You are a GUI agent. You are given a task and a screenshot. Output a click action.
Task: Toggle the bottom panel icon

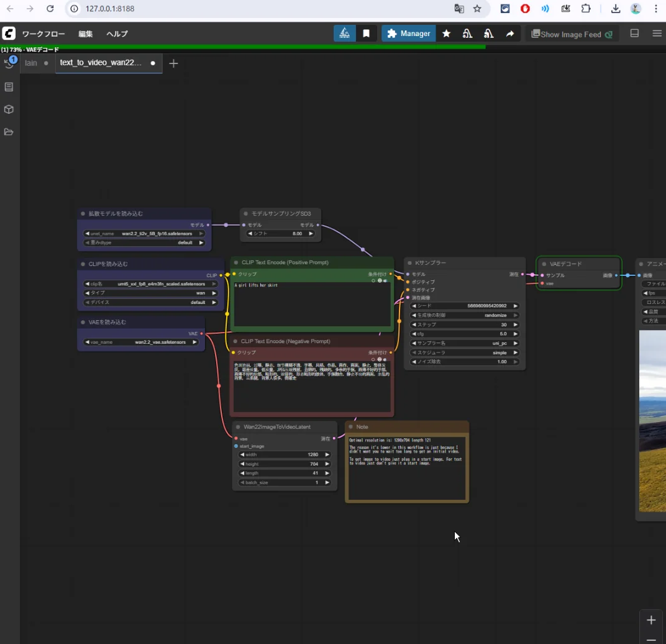634,34
